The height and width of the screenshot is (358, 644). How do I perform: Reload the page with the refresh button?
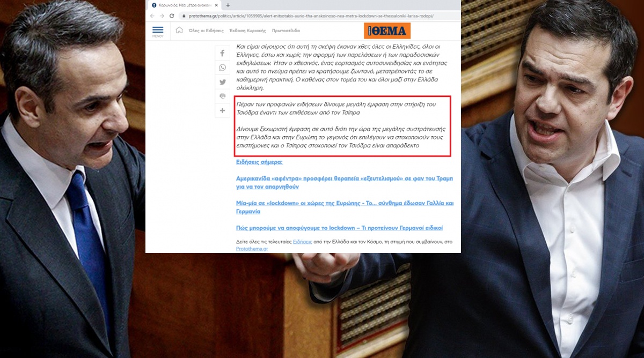tap(172, 16)
